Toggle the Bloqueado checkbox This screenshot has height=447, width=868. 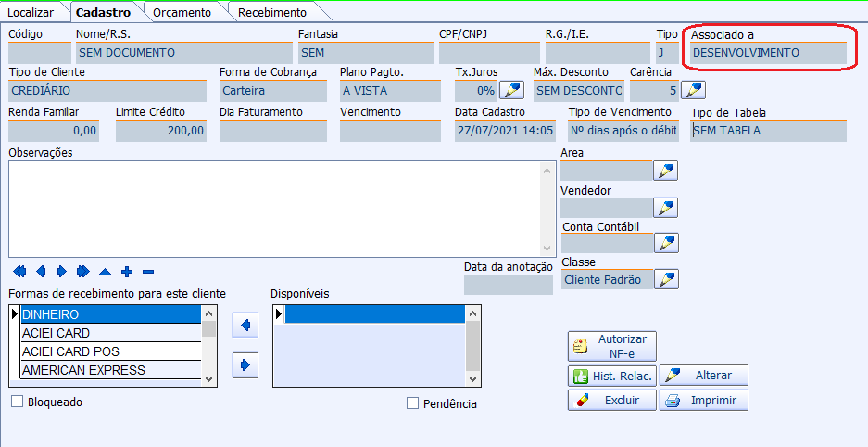(x=17, y=402)
